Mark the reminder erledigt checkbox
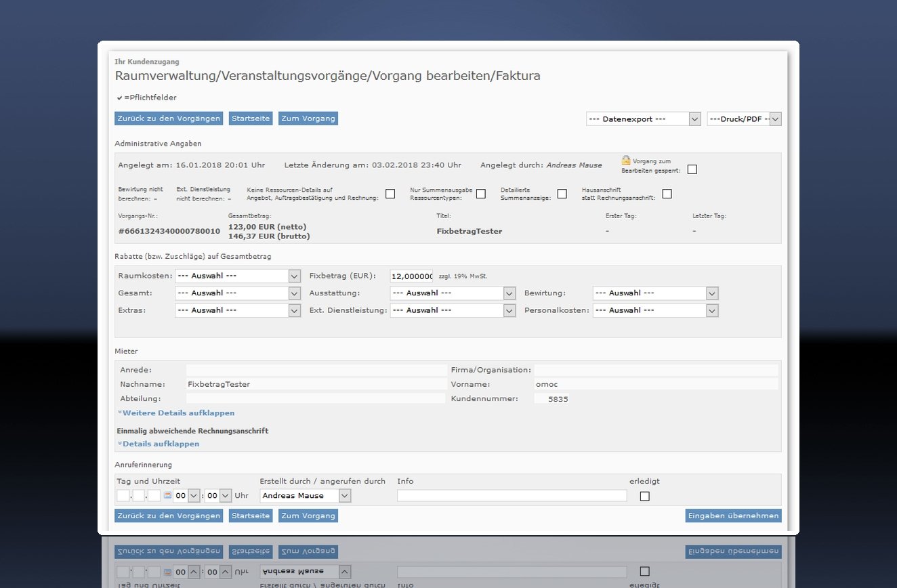The height and width of the screenshot is (588, 897). tap(644, 496)
